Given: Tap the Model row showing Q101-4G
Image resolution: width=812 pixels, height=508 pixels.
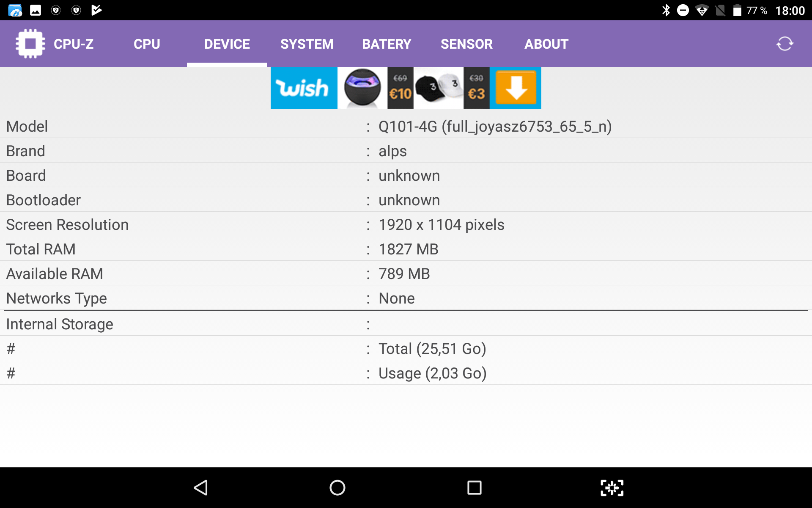Looking at the screenshot, I should coord(406,126).
